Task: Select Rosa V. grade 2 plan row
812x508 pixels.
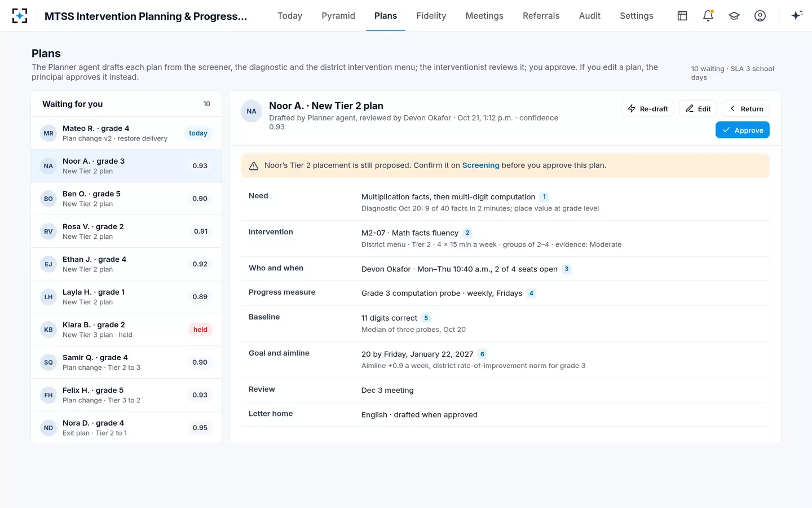Action: tap(126, 231)
